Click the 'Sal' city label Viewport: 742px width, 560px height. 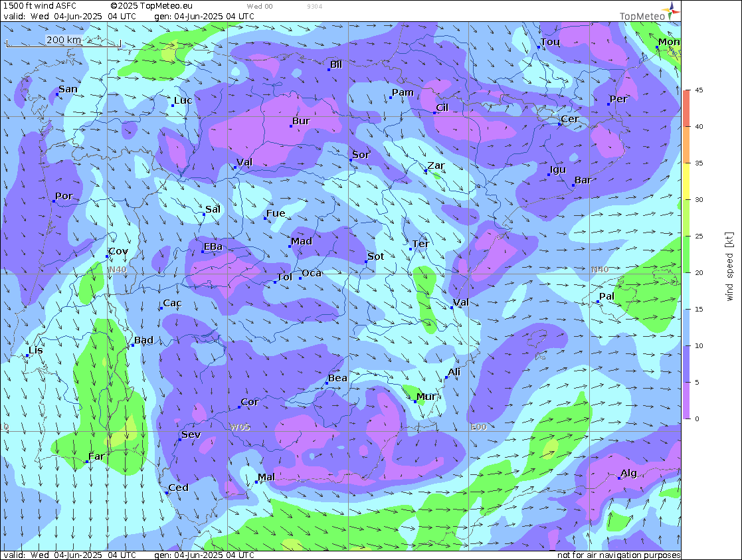(x=213, y=209)
